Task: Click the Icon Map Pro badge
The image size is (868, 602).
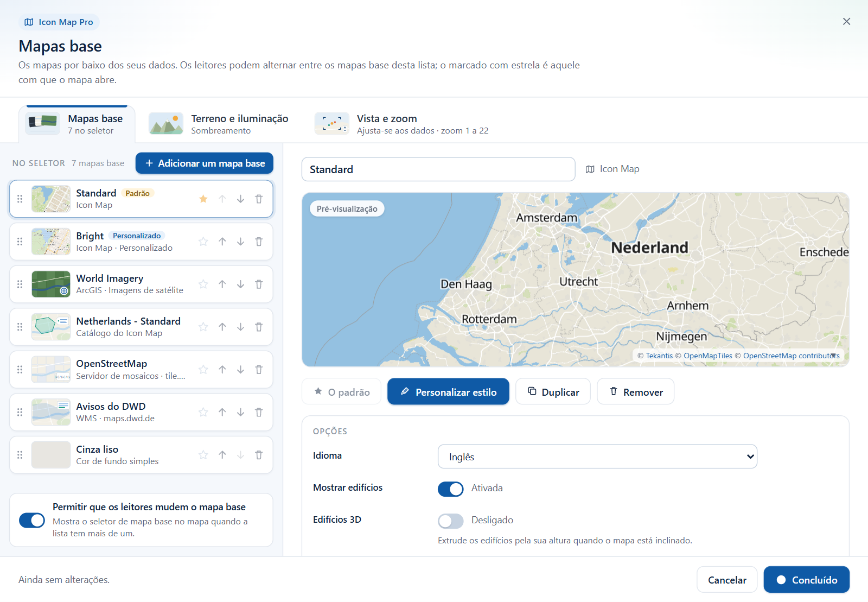Action: coord(59,22)
